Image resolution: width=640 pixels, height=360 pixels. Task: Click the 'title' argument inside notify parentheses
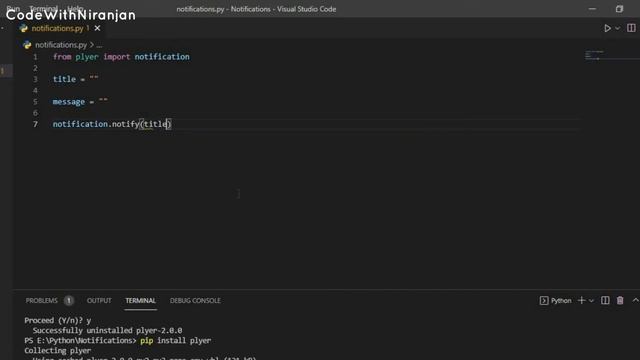click(155, 124)
